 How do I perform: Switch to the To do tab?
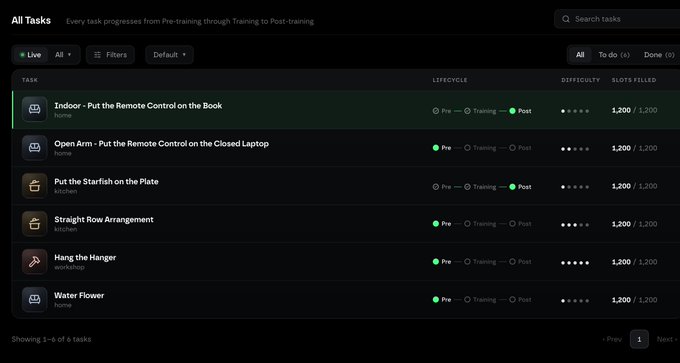[x=614, y=55]
